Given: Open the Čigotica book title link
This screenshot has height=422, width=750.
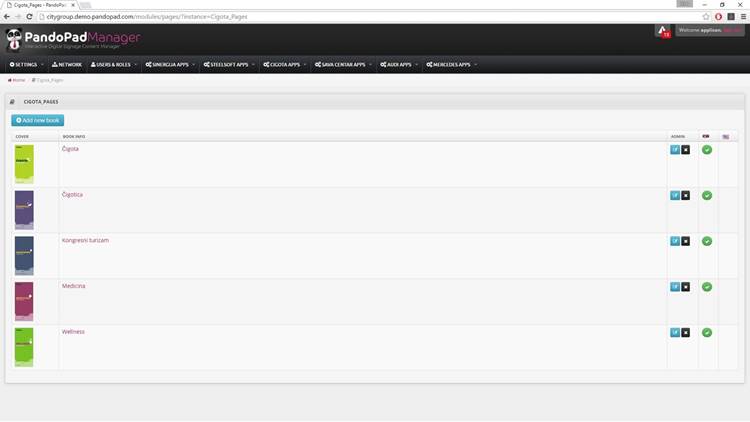Looking at the screenshot, I should [72, 195].
